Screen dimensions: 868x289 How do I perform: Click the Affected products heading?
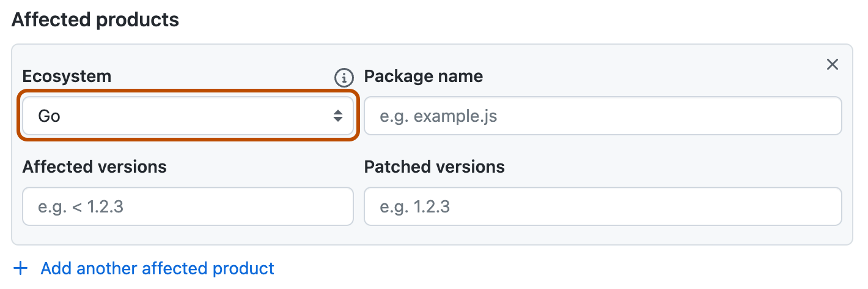click(95, 20)
